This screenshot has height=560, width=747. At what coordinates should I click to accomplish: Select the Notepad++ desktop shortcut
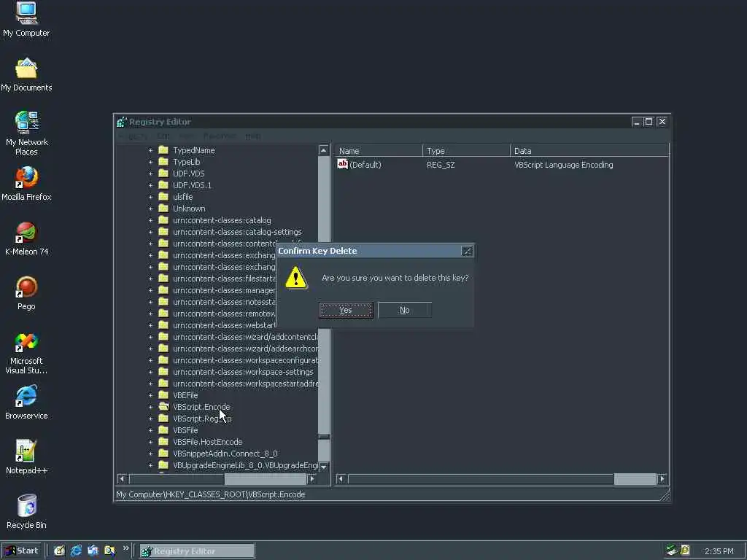pyautogui.click(x=26, y=457)
